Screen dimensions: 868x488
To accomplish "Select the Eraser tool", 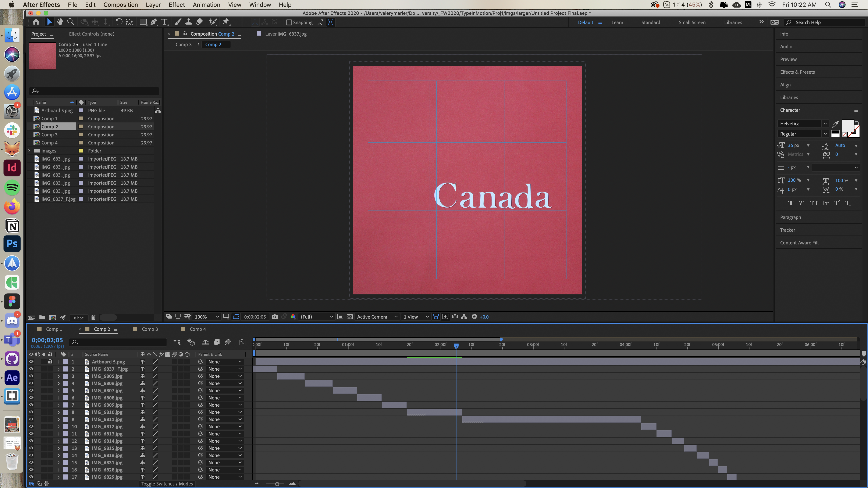I will click(x=199, y=22).
